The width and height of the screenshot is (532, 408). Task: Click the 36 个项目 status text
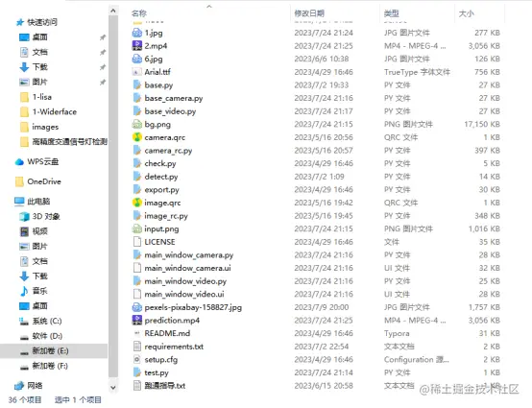click(25, 400)
